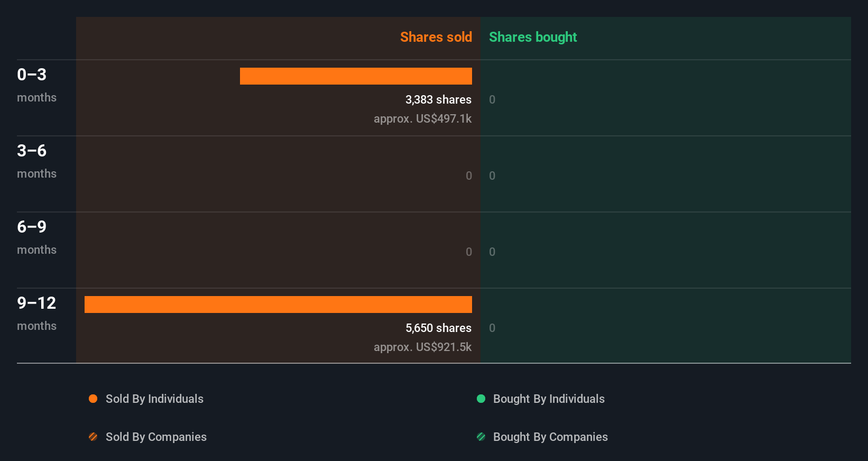The width and height of the screenshot is (868, 461).
Task: Click the green Bought By Individuals legend dot
Action: pyautogui.click(x=481, y=399)
